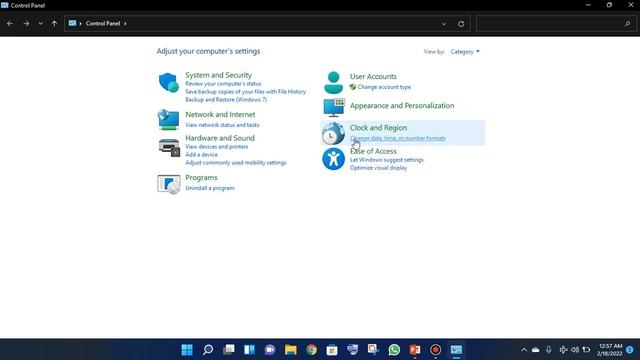
Task: Open Change account type
Action: pyautogui.click(x=384, y=87)
